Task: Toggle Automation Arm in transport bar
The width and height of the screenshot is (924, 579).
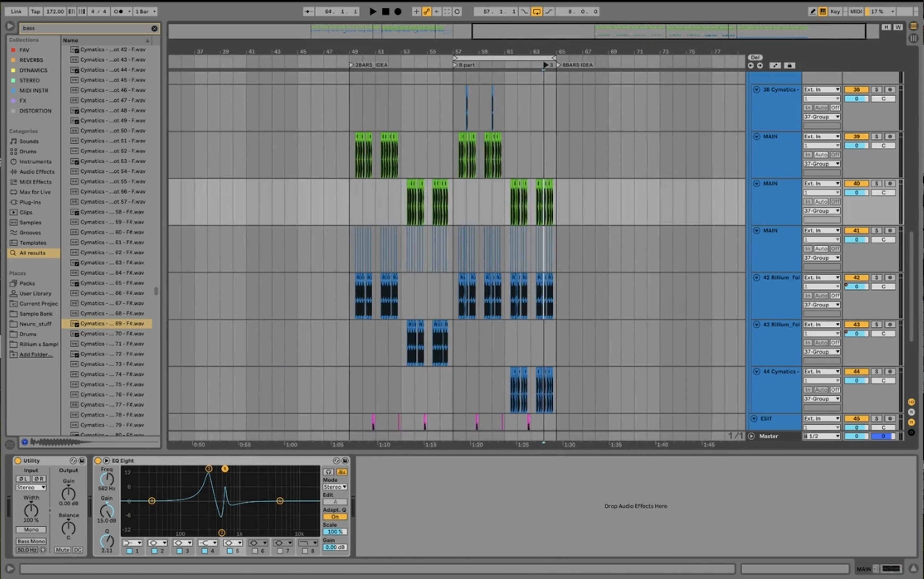Action: (427, 11)
